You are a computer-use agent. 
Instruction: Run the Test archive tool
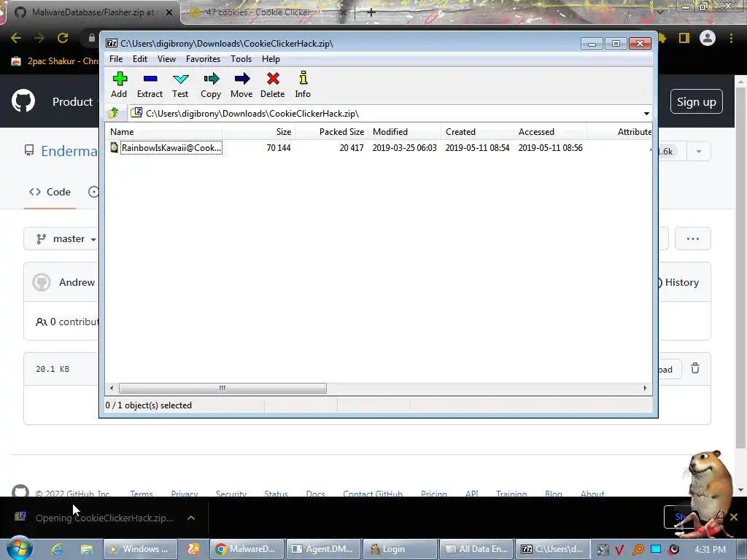pyautogui.click(x=180, y=85)
